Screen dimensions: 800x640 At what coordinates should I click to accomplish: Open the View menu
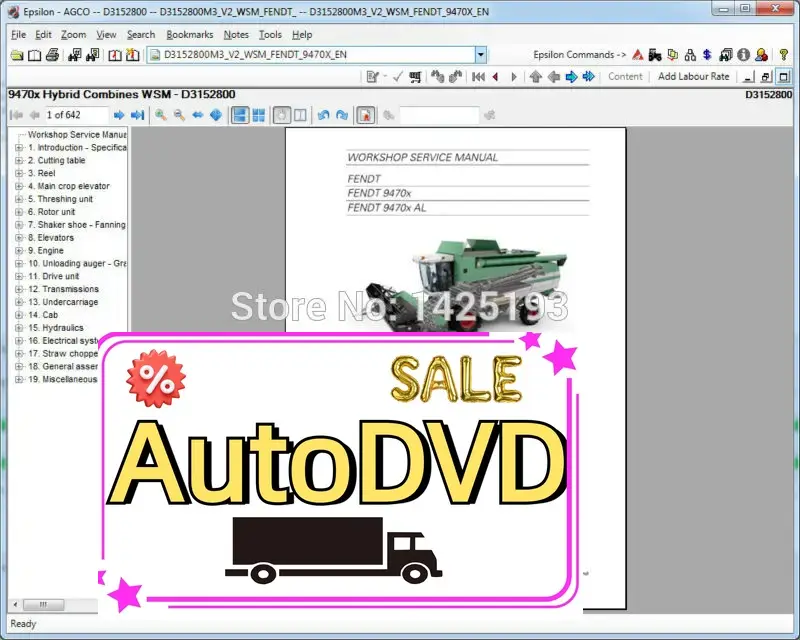click(x=106, y=35)
